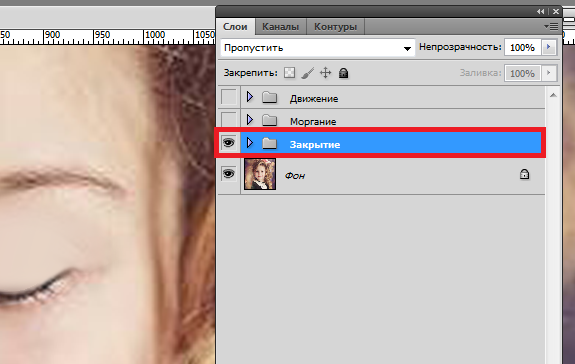Expand the Закрытие group triangle
Image resolution: width=575 pixels, height=364 pixels.
[x=250, y=142]
